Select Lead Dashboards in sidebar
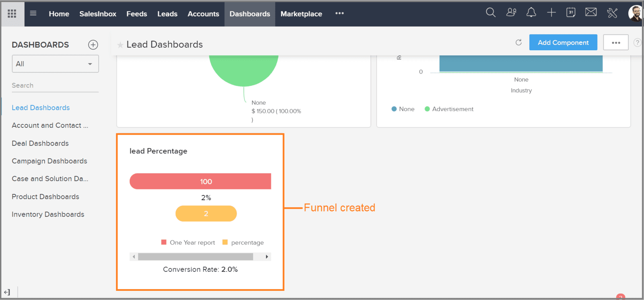Image resolution: width=644 pixels, height=300 pixels. pos(41,108)
